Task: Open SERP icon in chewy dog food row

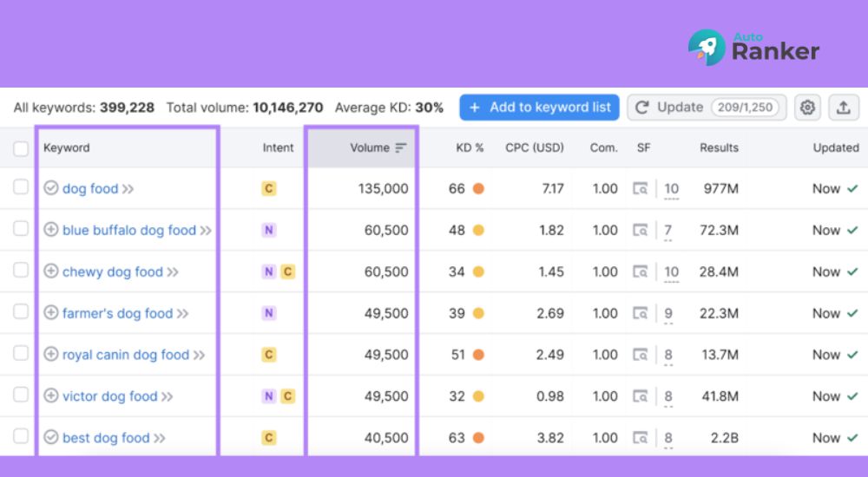Action: click(x=641, y=271)
